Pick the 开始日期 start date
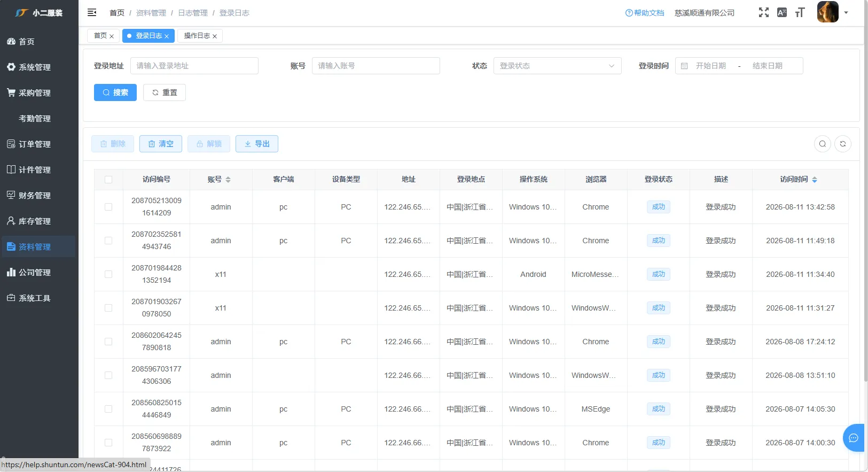Viewport: 868px width, 472px height. 711,66
